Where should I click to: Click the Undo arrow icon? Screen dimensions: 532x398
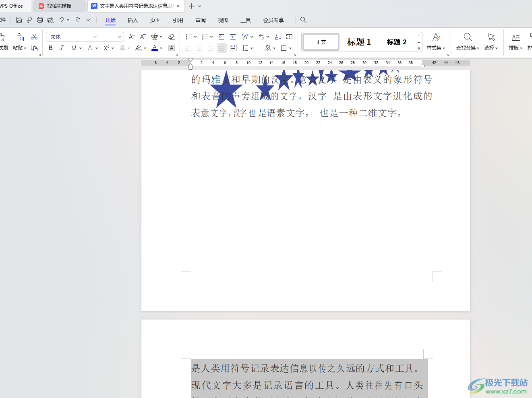click(62, 20)
